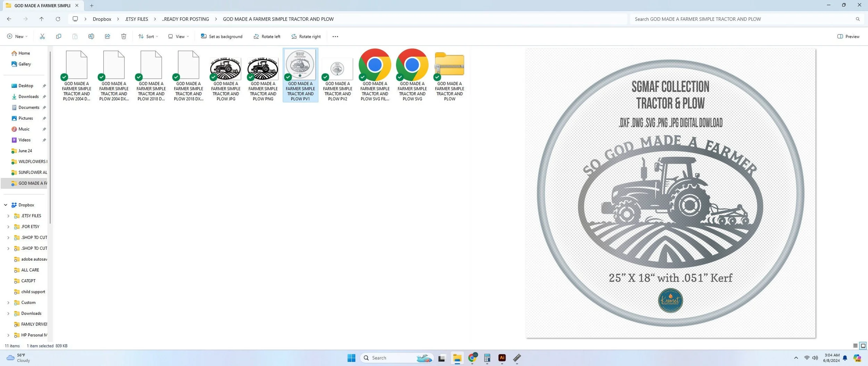This screenshot has height=366, width=868.
Task: Open Calculator from taskbar
Action: (x=487, y=358)
